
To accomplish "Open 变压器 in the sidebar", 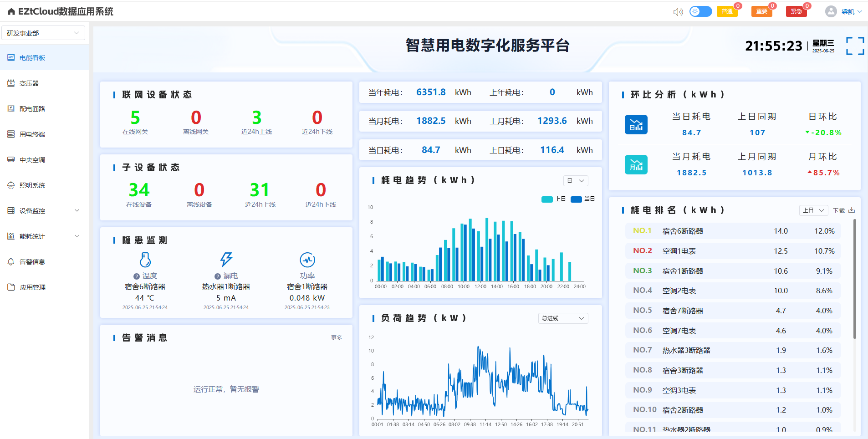I will point(29,83).
